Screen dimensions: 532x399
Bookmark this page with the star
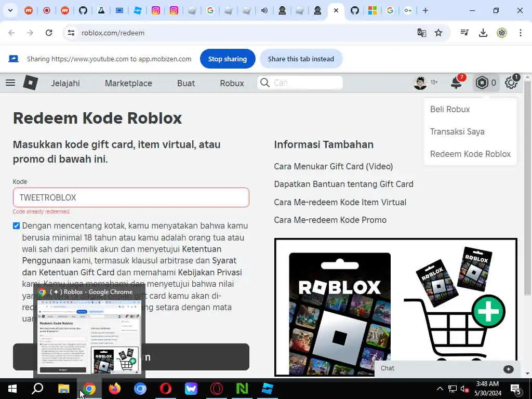(438, 33)
